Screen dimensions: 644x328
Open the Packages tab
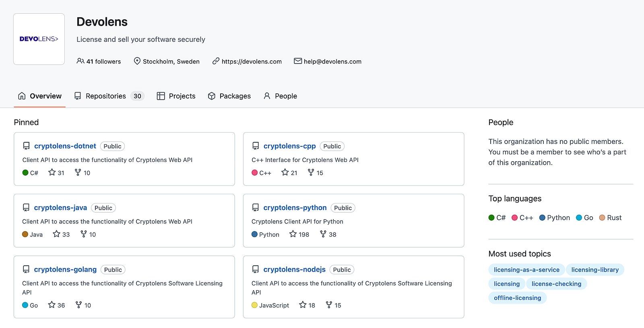point(229,96)
